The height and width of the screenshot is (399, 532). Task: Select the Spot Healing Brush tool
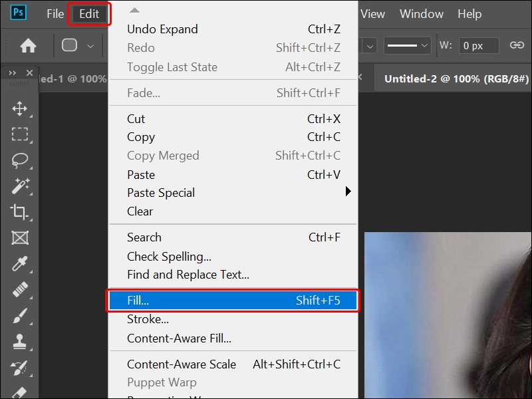(x=20, y=289)
